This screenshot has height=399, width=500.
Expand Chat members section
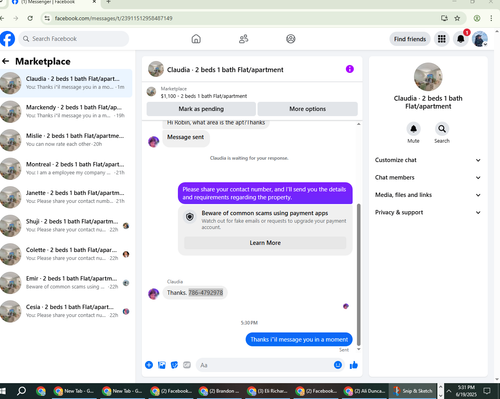tap(428, 177)
